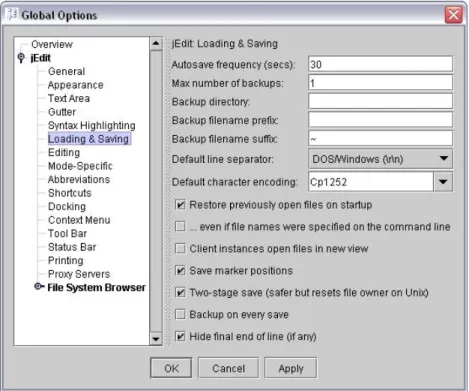The width and height of the screenshot is (469, 391).
Task: Select Proxy Servers settings
Action: point(79,274)
